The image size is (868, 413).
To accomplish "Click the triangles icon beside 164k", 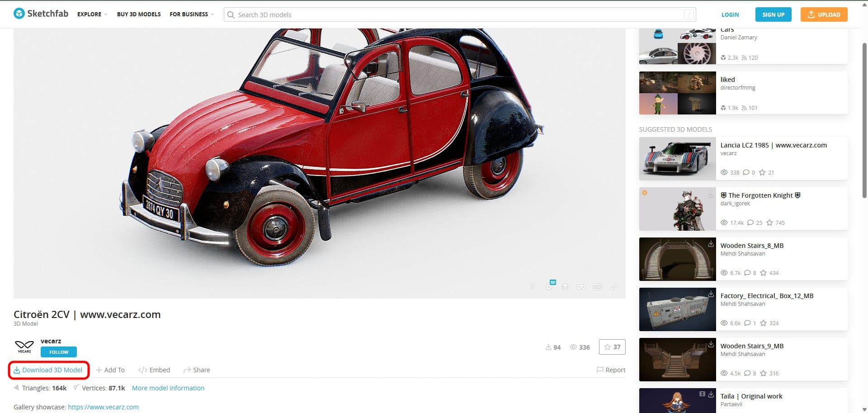I will 17,388.
